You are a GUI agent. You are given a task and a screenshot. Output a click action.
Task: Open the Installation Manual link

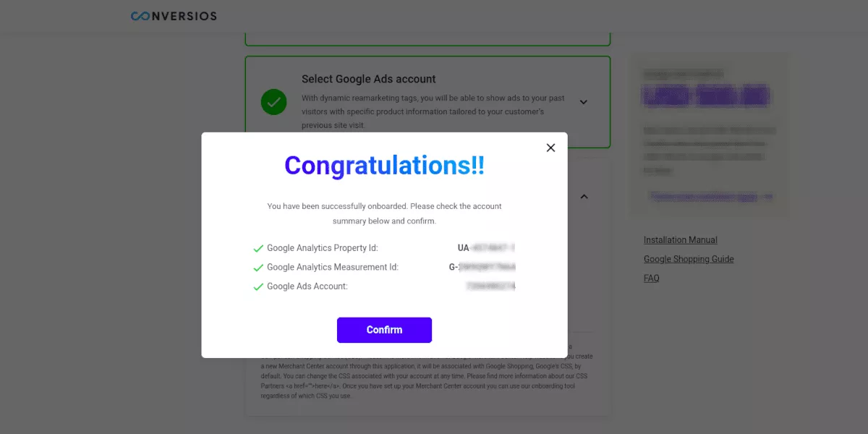click(x=681, y=240)
